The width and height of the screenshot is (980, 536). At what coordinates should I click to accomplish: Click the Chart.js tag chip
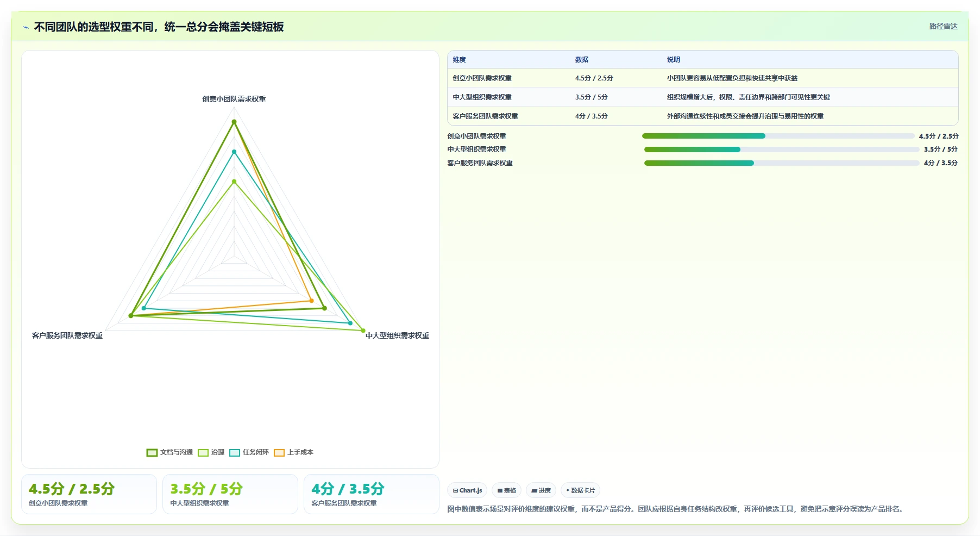pyautogui.click(x=467, y=490)
